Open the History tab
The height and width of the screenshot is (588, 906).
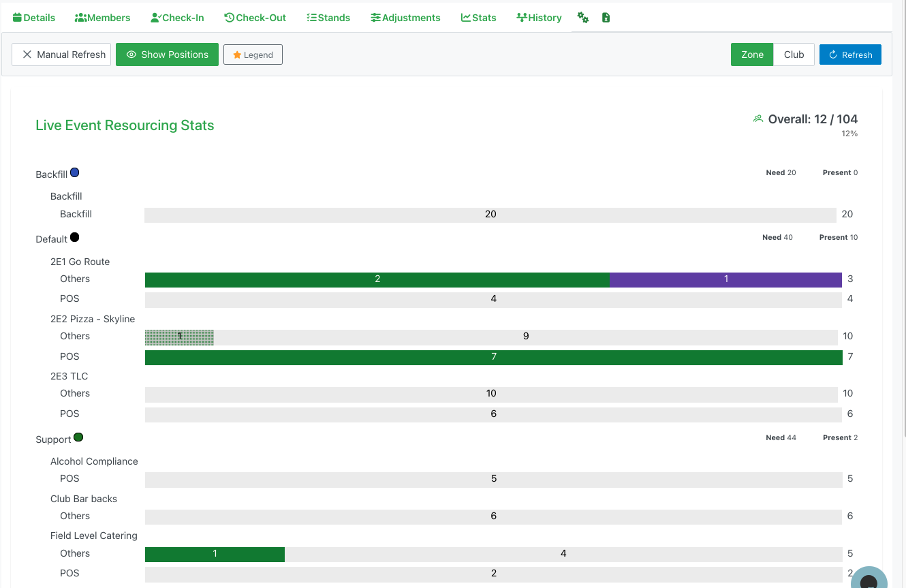[x=539, y=18]
